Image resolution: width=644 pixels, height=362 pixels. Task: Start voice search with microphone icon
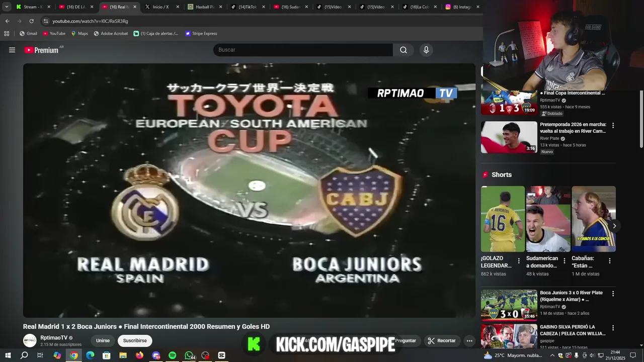426,50
